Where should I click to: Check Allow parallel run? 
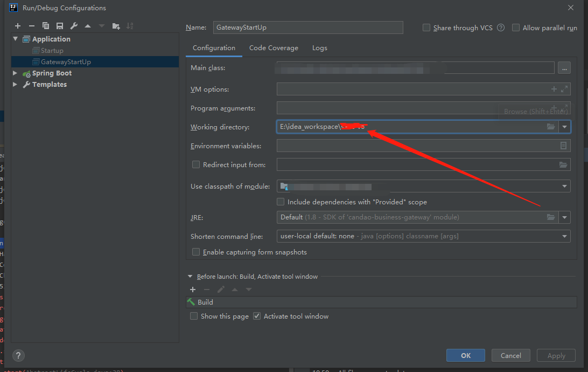[x=515, y=27]
